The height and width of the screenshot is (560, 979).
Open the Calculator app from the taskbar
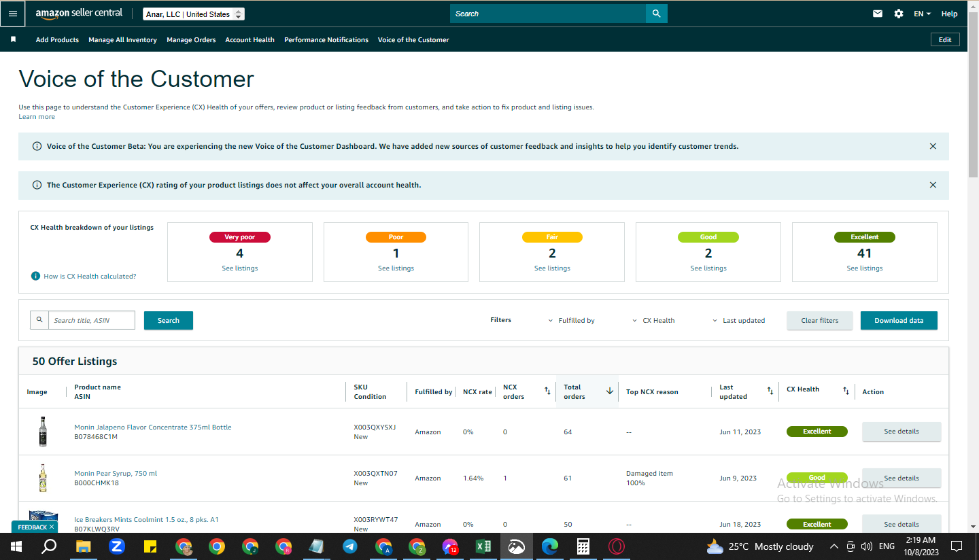583,546
